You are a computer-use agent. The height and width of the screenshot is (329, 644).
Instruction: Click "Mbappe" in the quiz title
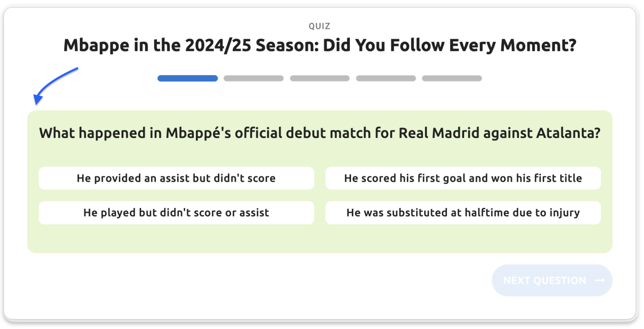tap(96, 46)
